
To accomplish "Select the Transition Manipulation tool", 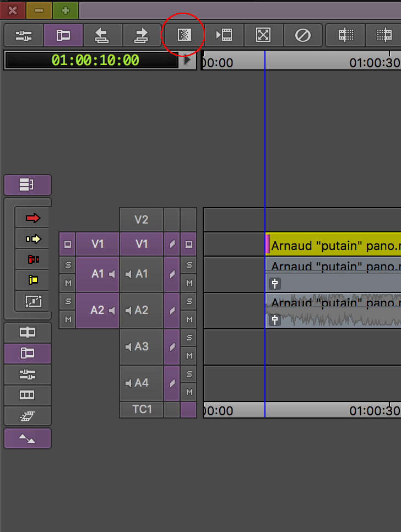I will (33, 301).
